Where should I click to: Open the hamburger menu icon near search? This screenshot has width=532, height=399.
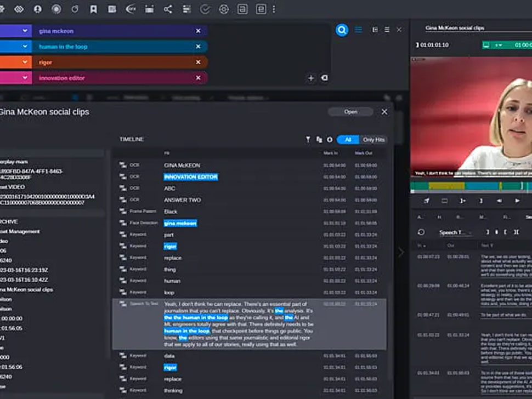point(387,30)
